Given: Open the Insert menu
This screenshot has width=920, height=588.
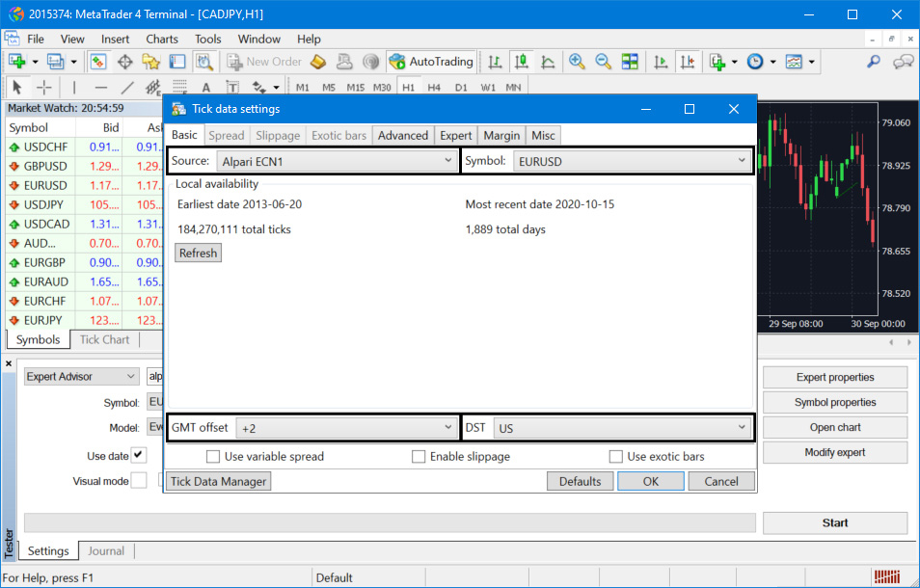Looking at the screenshot, I should (x=115, y=40).
